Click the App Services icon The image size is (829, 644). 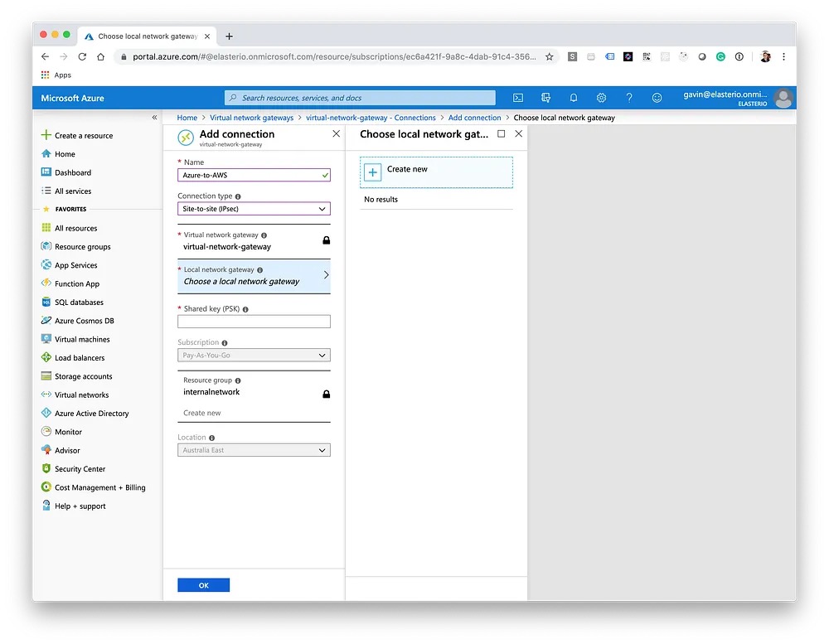point(46,264)
